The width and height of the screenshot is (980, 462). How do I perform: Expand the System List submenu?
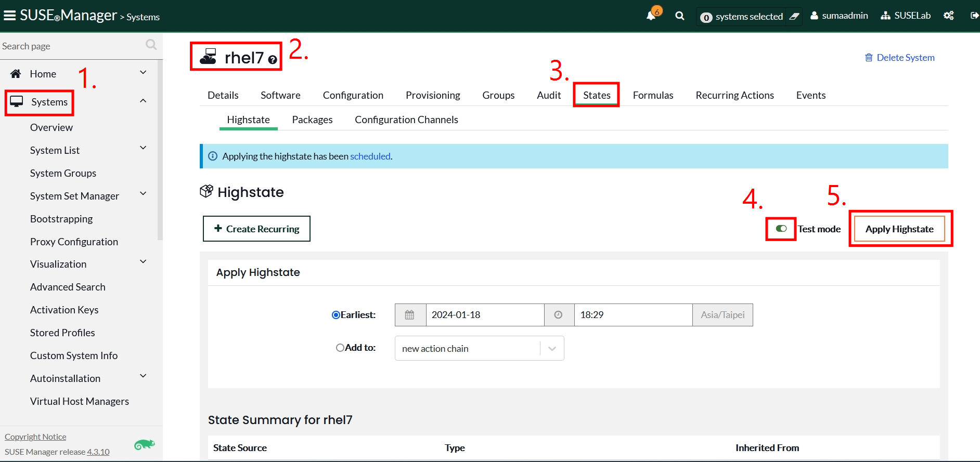tap(143, 148)
